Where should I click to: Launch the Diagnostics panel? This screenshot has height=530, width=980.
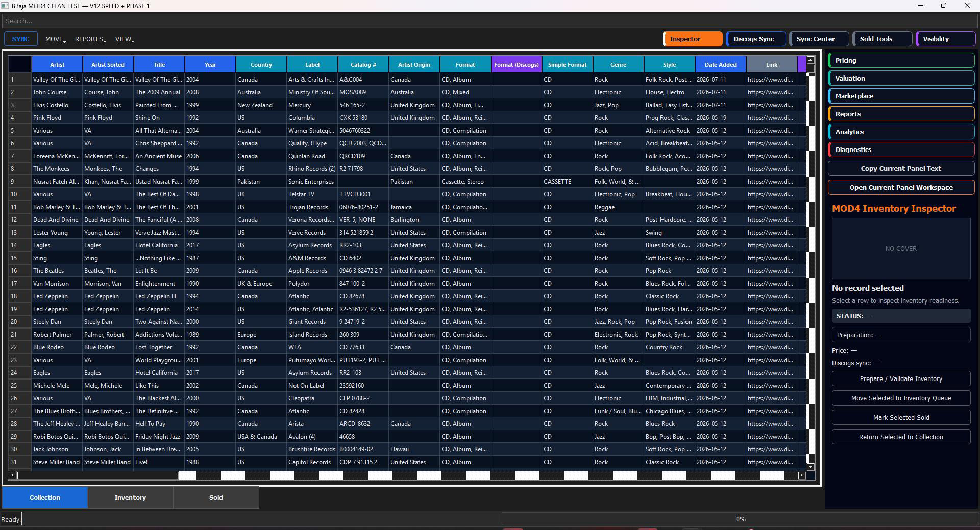point(901,149)
